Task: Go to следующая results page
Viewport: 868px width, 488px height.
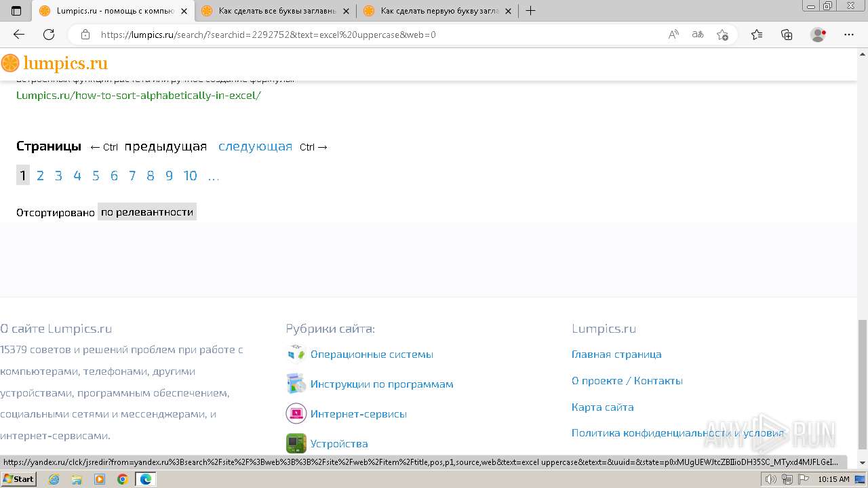Action: point(255,146)
